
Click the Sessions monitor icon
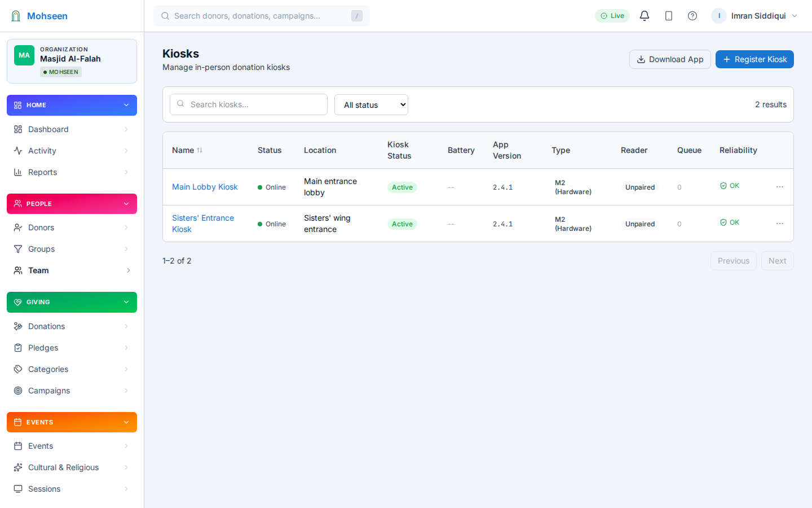(x=18, y=489)
